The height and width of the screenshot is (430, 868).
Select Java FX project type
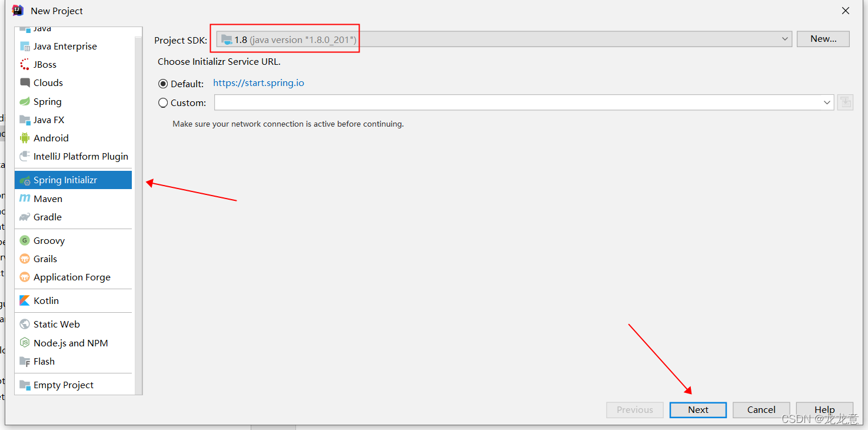[49, 120]
